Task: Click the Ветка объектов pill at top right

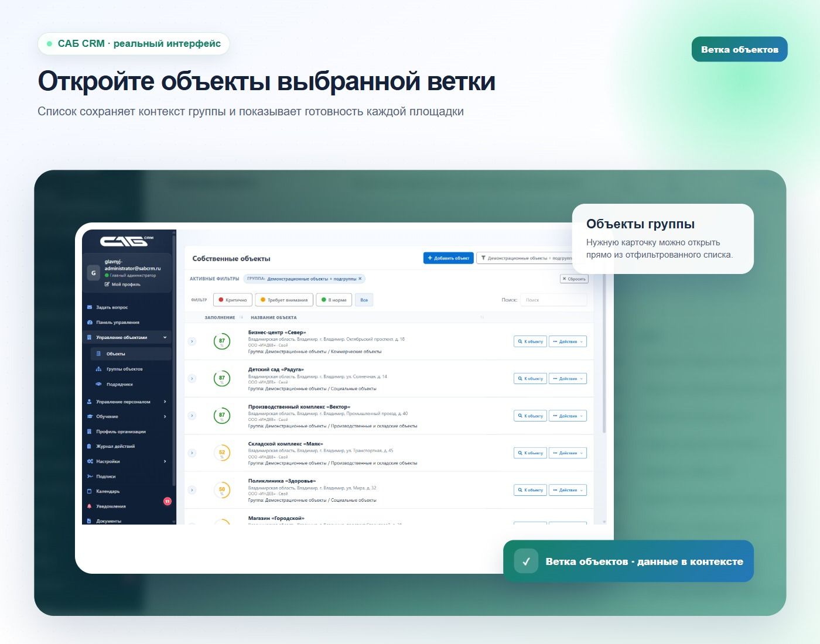Action: point(740,49)
